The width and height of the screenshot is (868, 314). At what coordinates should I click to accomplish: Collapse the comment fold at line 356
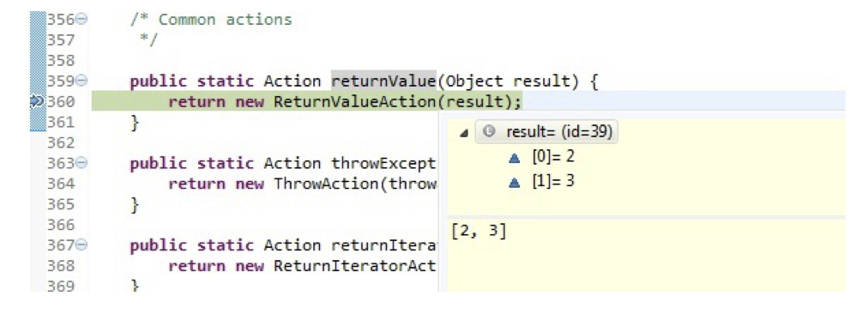81,21
